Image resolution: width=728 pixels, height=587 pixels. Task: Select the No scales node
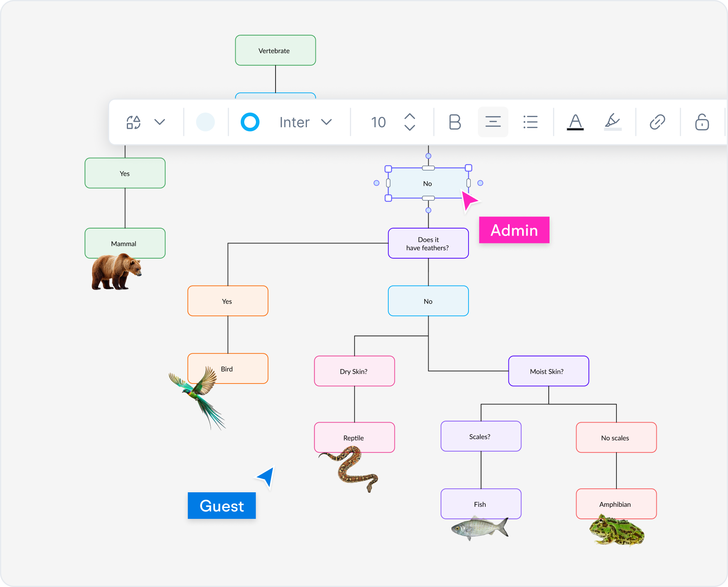pyautogui.click(x=616, y=438)
